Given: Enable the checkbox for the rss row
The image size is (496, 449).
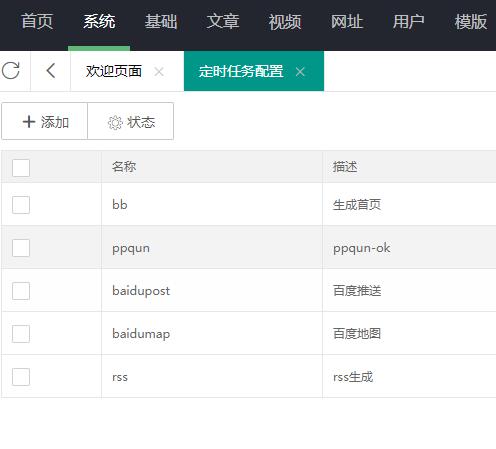Looking at the screenshot, I should [21, 377].
